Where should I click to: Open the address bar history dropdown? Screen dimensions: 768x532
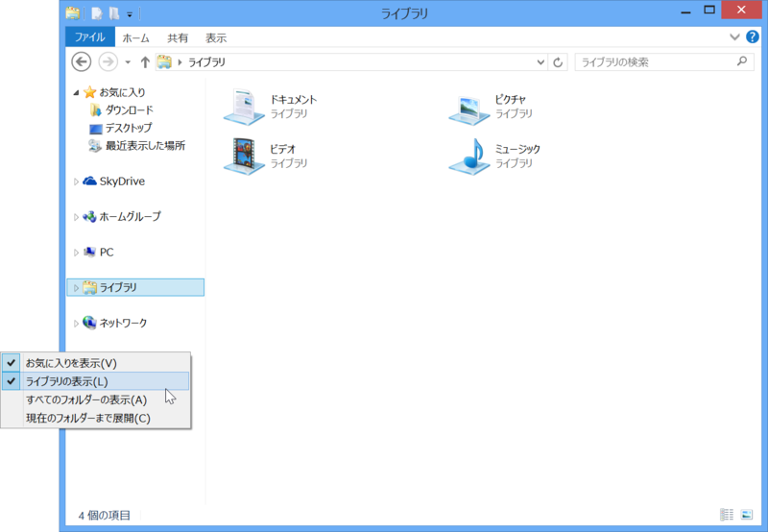[540, 62]
